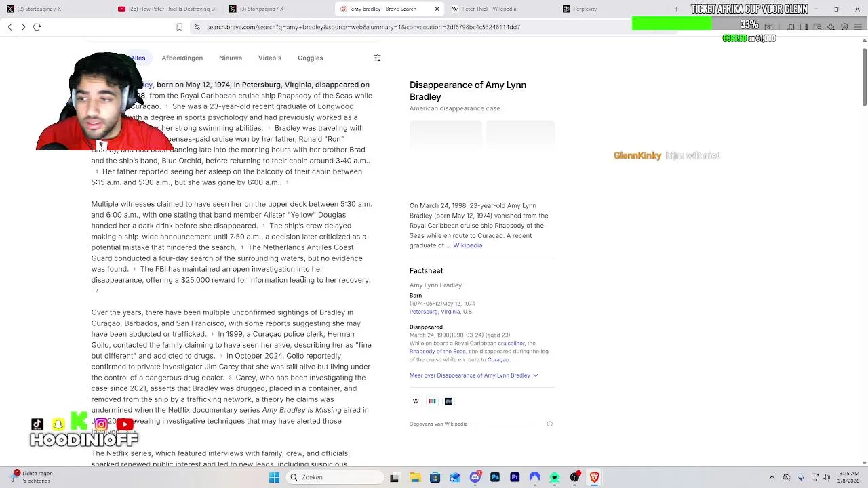This screenshot has width=868, height=488.
Task: Open Wikipedia link in infobox summary
Action: (468, 245)
